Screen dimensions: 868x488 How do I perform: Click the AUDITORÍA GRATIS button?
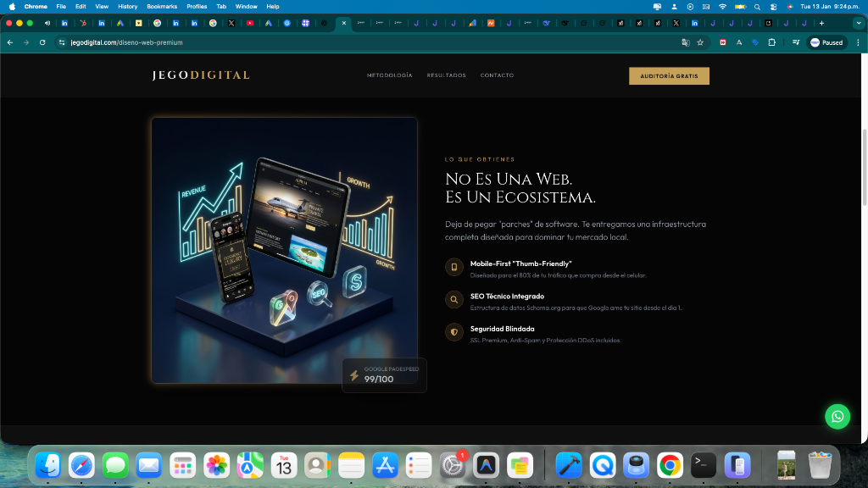(669, 75)
